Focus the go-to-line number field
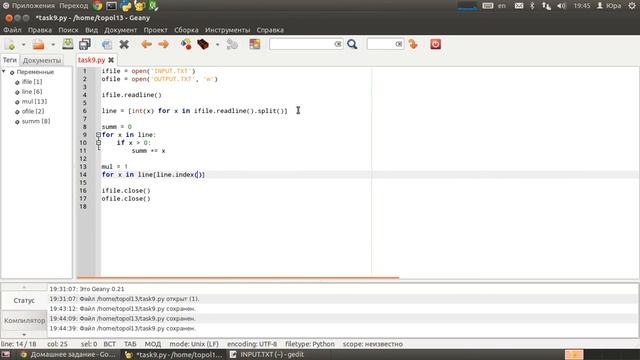 381,44
